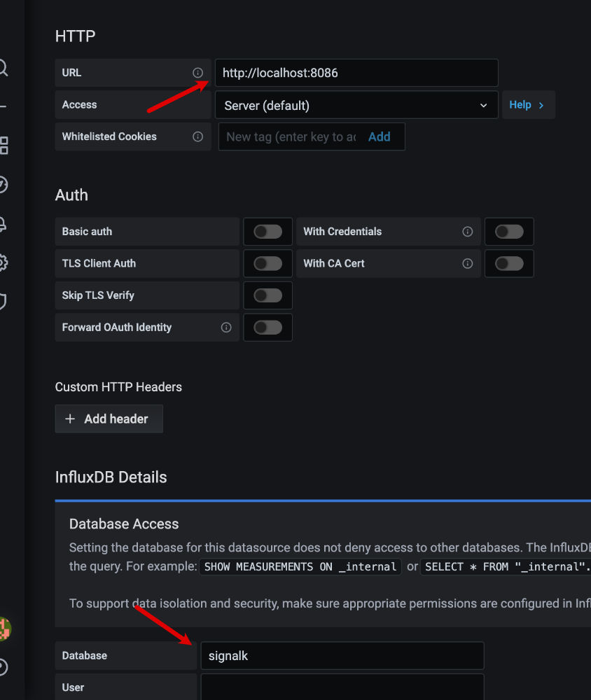
Task: Toggle the Skip TLS Verify switch
Action: tap(267, 295)
